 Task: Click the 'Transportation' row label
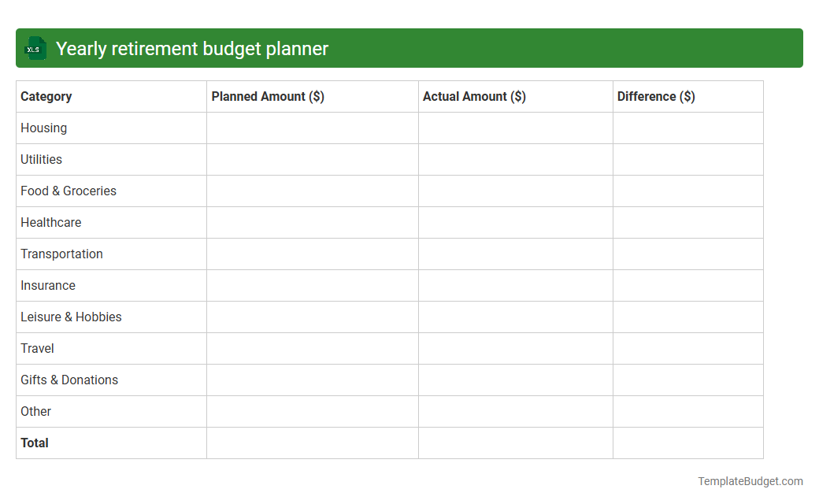click(x=61, y=254)
